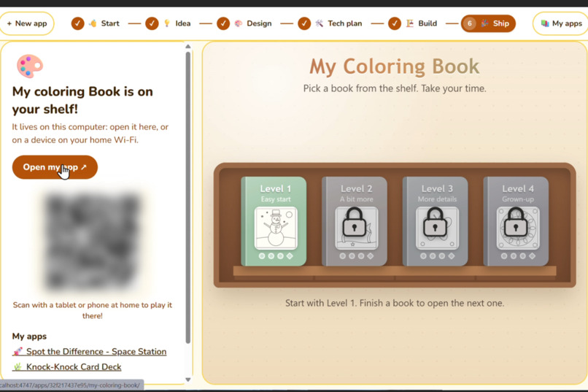Click the tools Tech plan icon
The image size is (588, 392).
tap(319, 23)
